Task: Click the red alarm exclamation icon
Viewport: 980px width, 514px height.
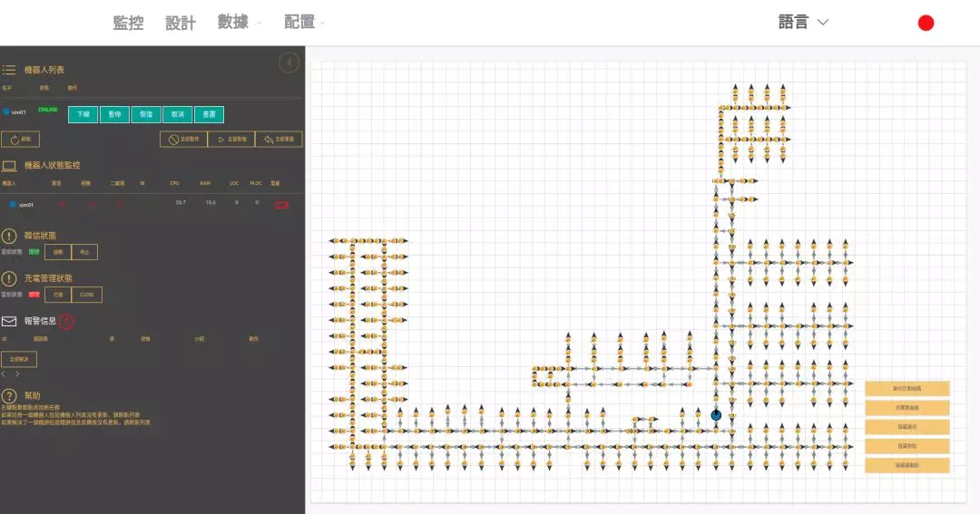Action: [x=66, y=321]
